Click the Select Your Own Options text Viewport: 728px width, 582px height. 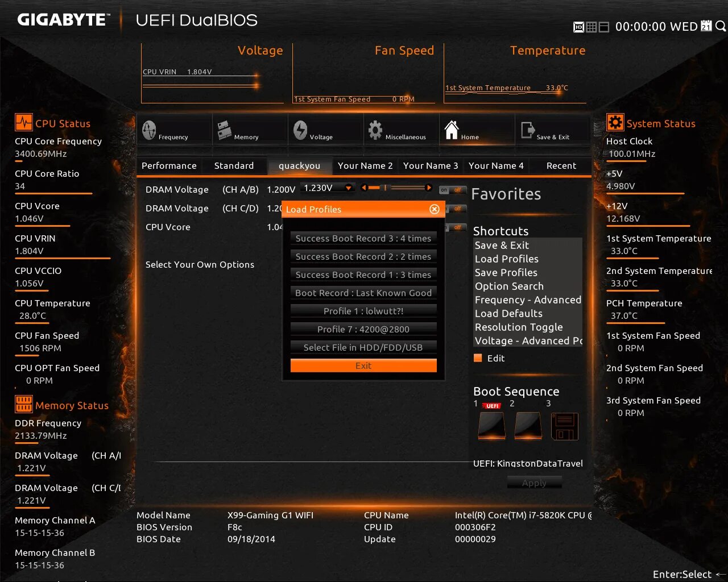[200, 264]
